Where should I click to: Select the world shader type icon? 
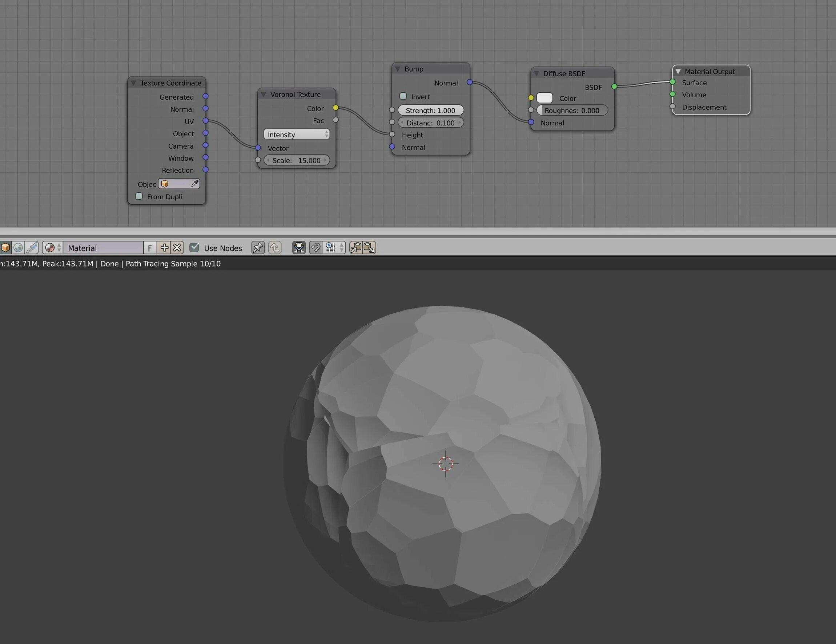coord(18,248)
